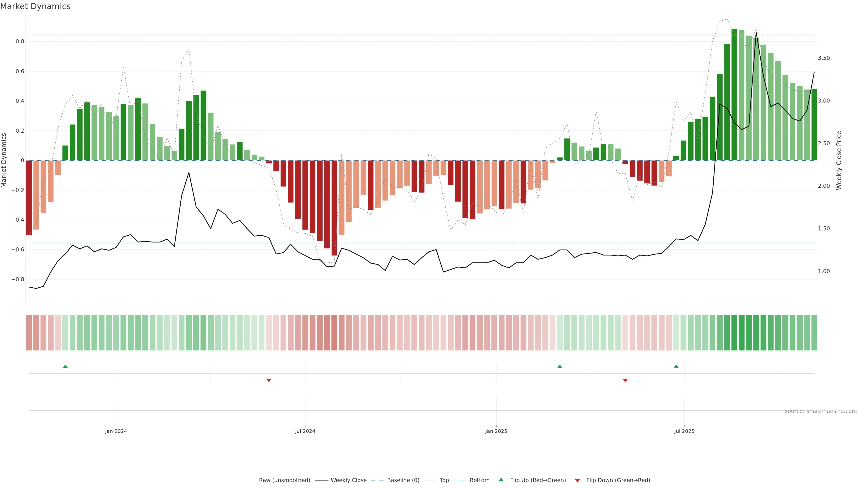Click the source: sharemaestro.com text
Screen dimensions: 868x488
point(821,411)
